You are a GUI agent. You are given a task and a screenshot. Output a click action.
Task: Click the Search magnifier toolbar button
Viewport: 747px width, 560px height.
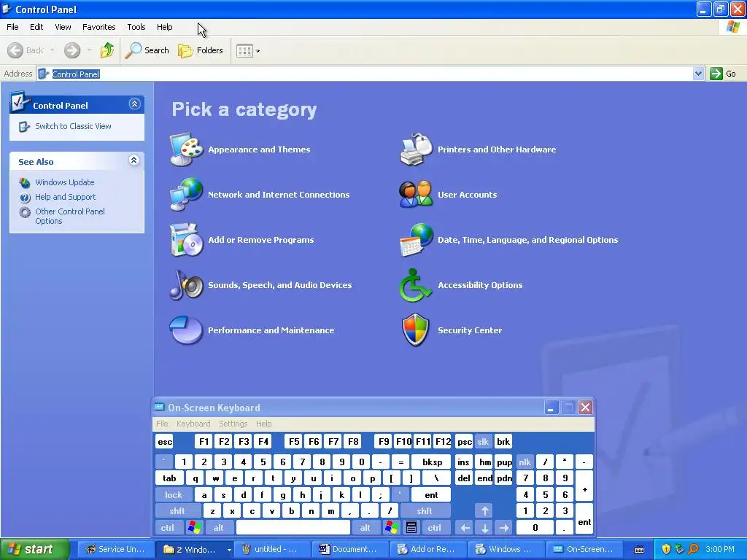pos(147,50)
